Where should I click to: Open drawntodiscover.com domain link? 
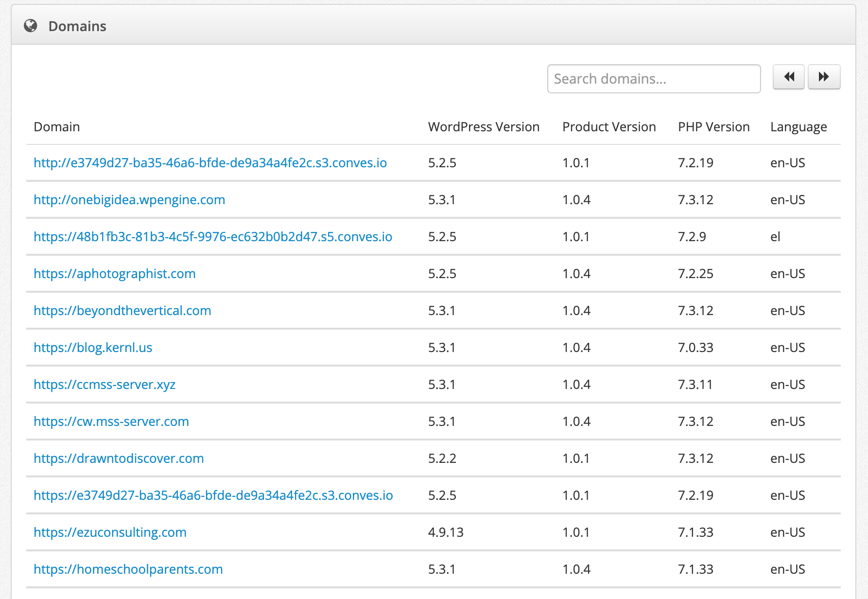click(119, 458)
